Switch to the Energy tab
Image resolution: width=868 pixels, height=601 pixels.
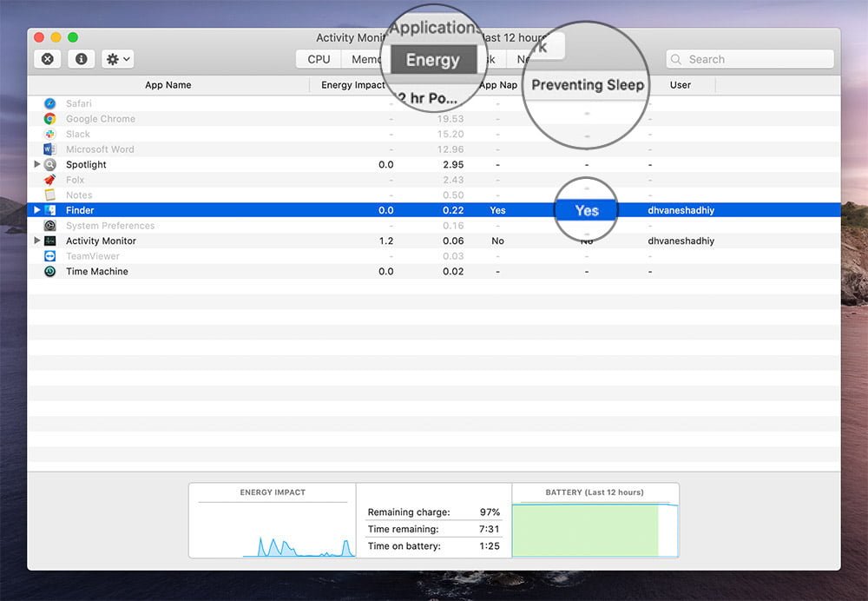432,60
